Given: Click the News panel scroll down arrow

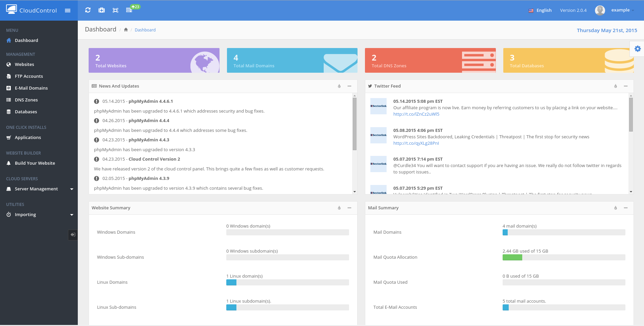Looking at the screenshot, I should coord(354,192).
